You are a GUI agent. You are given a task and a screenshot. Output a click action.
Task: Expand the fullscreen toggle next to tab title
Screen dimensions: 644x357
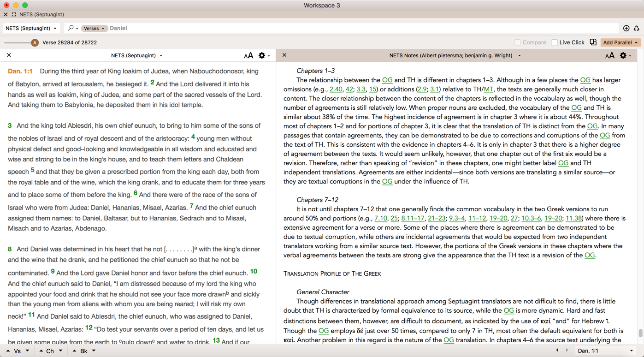pos(14,14)
